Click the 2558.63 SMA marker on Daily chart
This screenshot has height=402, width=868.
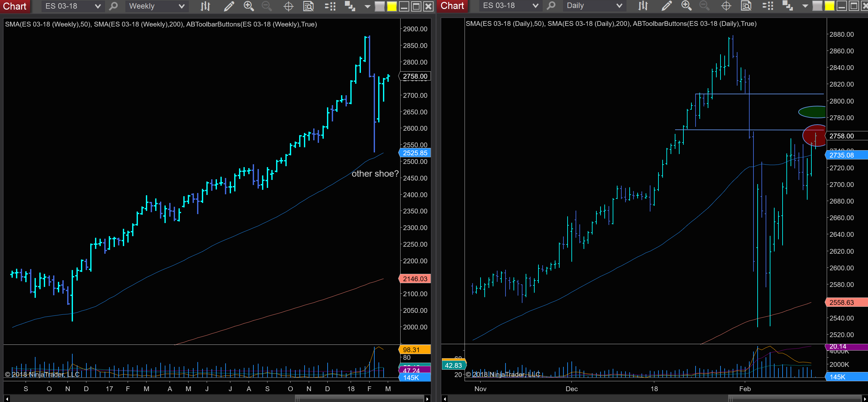tap(847, 302)
